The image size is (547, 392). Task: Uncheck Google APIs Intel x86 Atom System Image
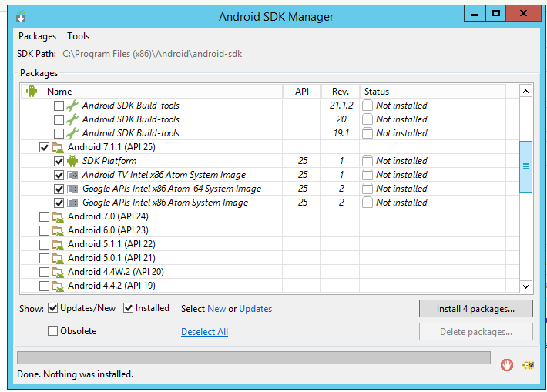tap(59, 203)
